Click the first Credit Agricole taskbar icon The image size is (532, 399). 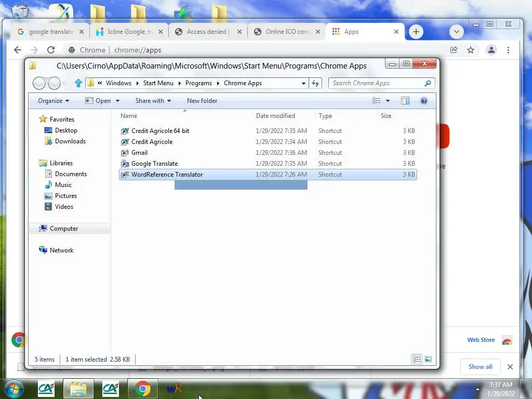[x=46, y=389]
